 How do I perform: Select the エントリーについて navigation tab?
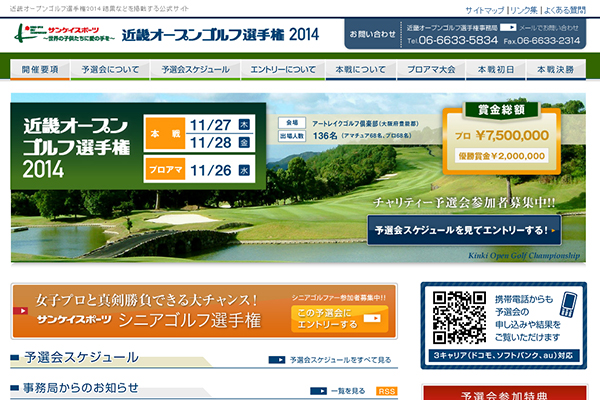(283, 70)
